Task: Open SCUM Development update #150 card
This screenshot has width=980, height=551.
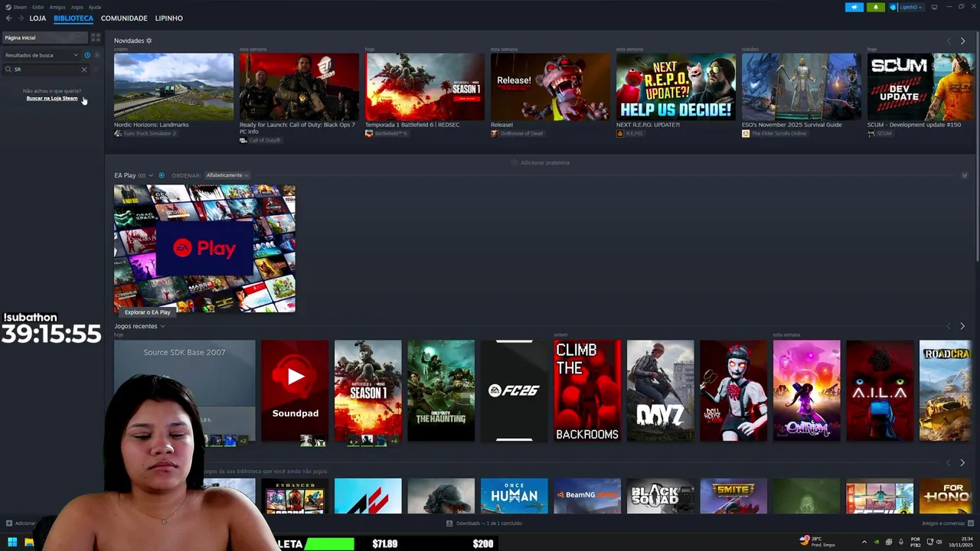Action: point(921,86)
